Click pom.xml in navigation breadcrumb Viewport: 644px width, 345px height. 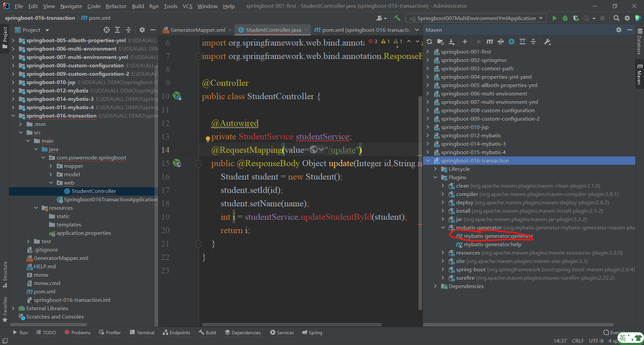click(96, 18)
